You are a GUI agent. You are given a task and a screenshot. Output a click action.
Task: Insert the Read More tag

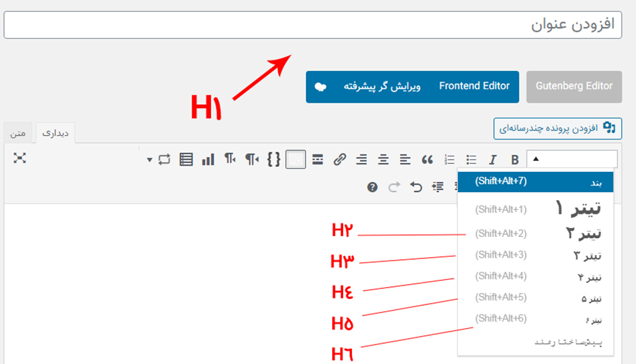(317, 160)
